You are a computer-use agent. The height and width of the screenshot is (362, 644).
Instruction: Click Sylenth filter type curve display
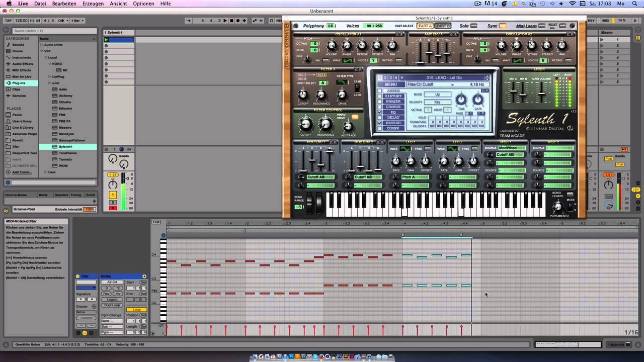click(342, 82)
